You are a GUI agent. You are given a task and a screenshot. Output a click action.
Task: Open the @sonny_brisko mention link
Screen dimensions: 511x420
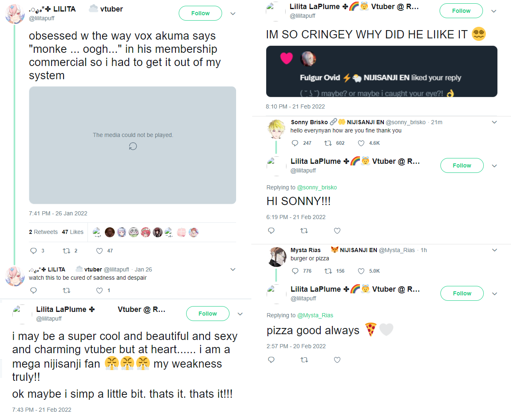[x=317, y=187]
